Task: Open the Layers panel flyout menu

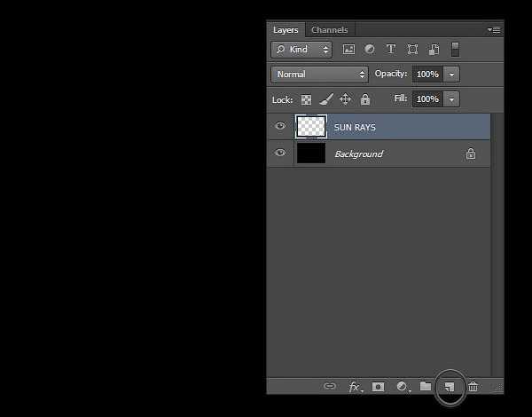Action: click(x=494, y=30)
